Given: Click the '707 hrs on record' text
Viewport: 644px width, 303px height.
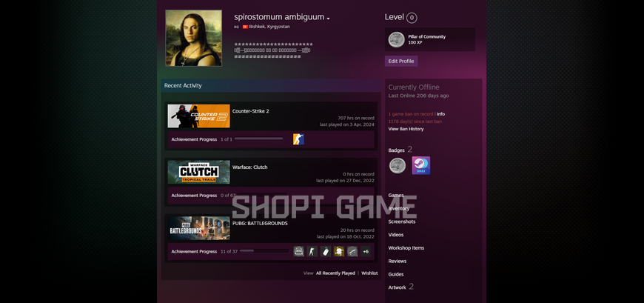Looking at the screenshot, I should pyautogui.click(x=356, y=118).
